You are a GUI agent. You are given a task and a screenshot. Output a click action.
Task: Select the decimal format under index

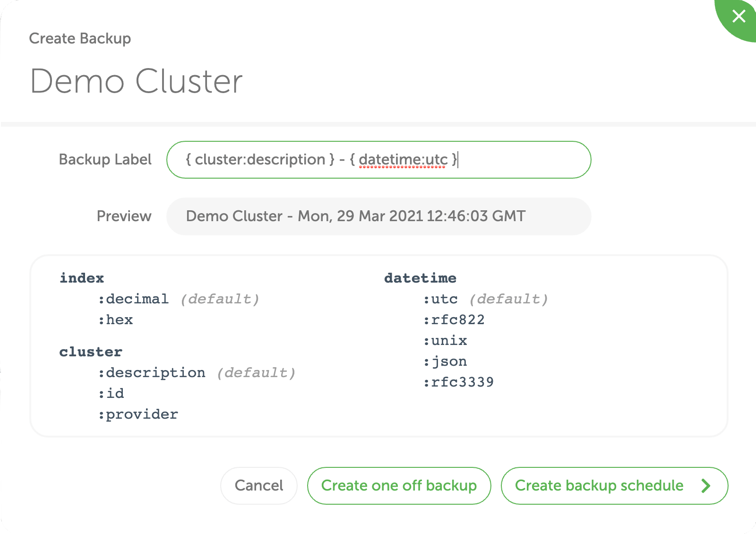(x=134, y=299)
